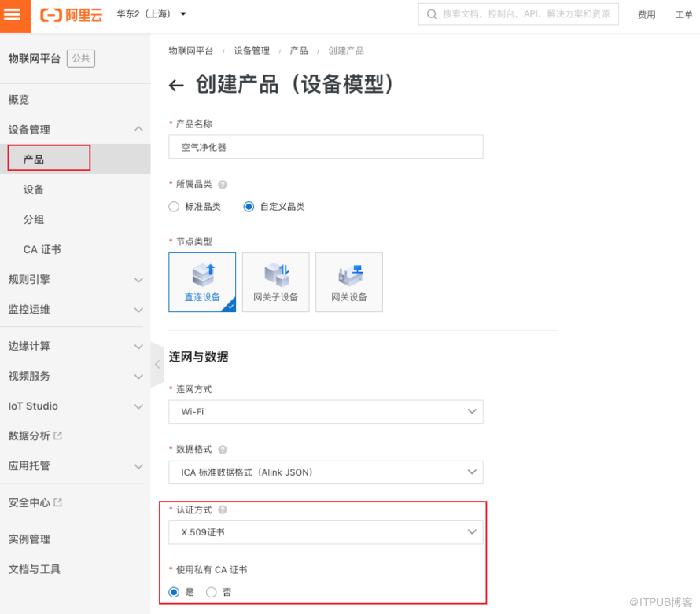This screenshot has width=700, height=614.
Task: Click the Alibaba Cloud logo
Action: coord(71,15)
